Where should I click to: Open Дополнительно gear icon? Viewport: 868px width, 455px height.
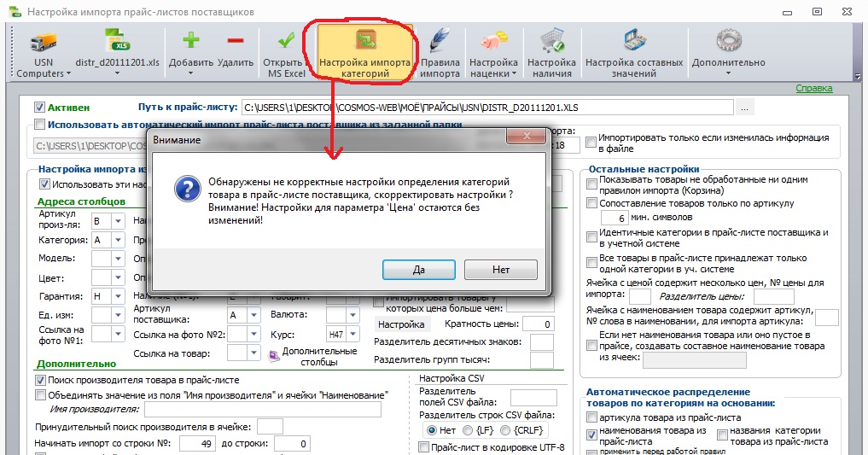click(729, 42)
